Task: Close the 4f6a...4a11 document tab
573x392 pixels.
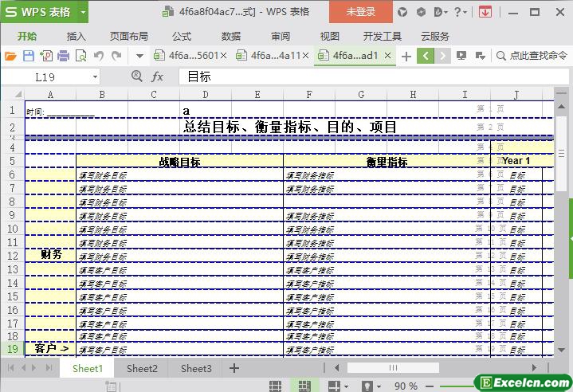Action: [x=306, y=56]
